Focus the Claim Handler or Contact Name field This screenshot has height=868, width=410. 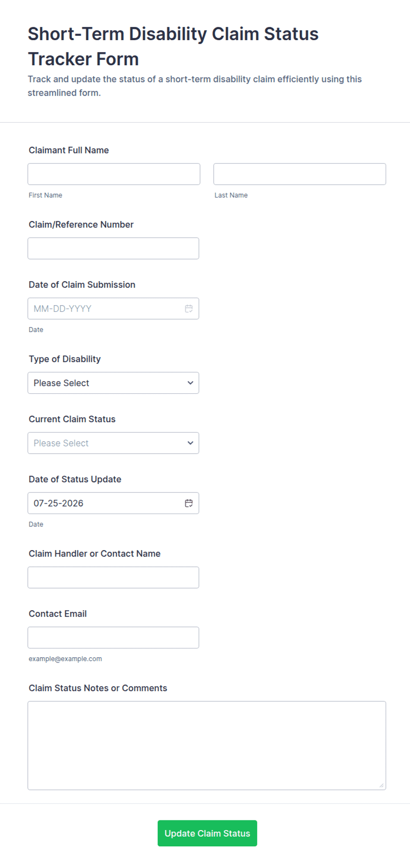point(113,577)
